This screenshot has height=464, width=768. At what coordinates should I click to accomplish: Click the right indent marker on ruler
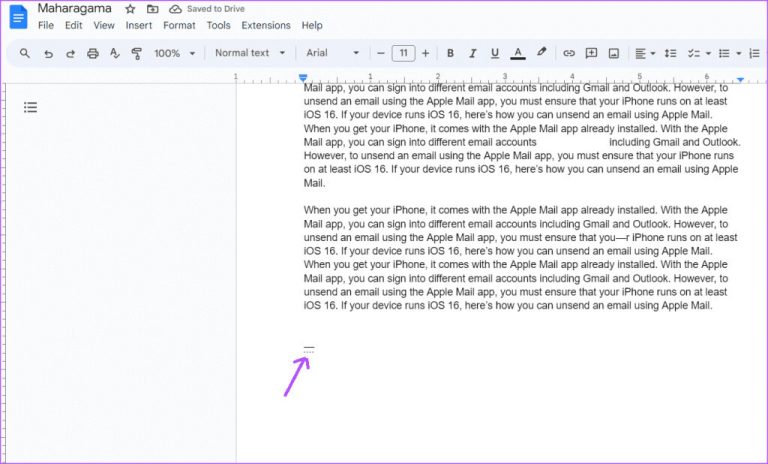click(x=740, y=79)
